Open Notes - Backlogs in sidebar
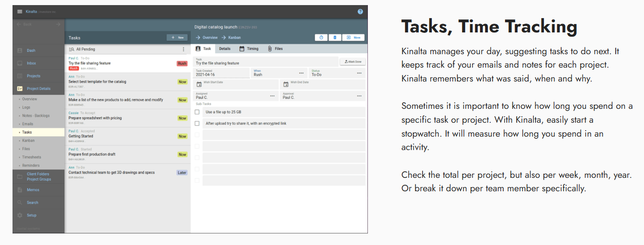 (36, 116)
